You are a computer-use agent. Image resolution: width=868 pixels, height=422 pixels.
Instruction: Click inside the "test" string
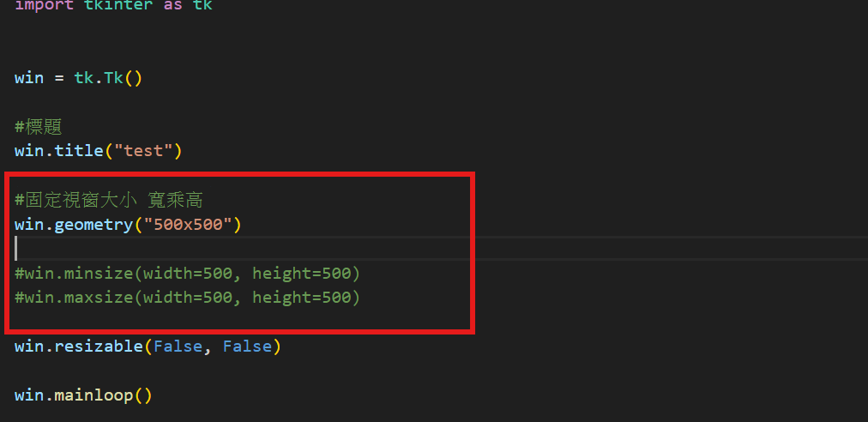(x=143, y=151)
